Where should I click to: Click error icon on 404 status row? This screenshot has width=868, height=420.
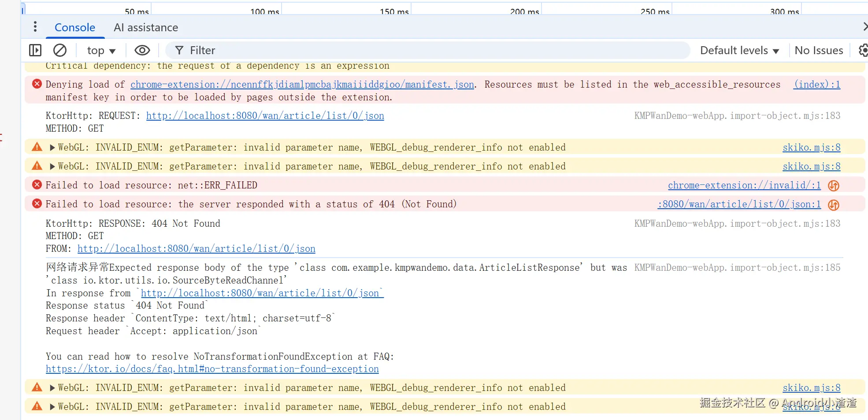[37, 203]
